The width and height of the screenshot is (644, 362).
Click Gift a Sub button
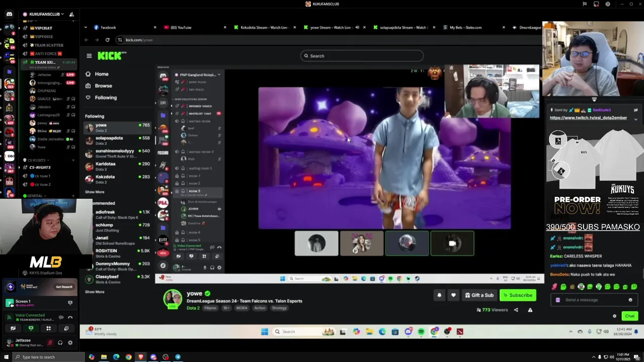(479, 295)
